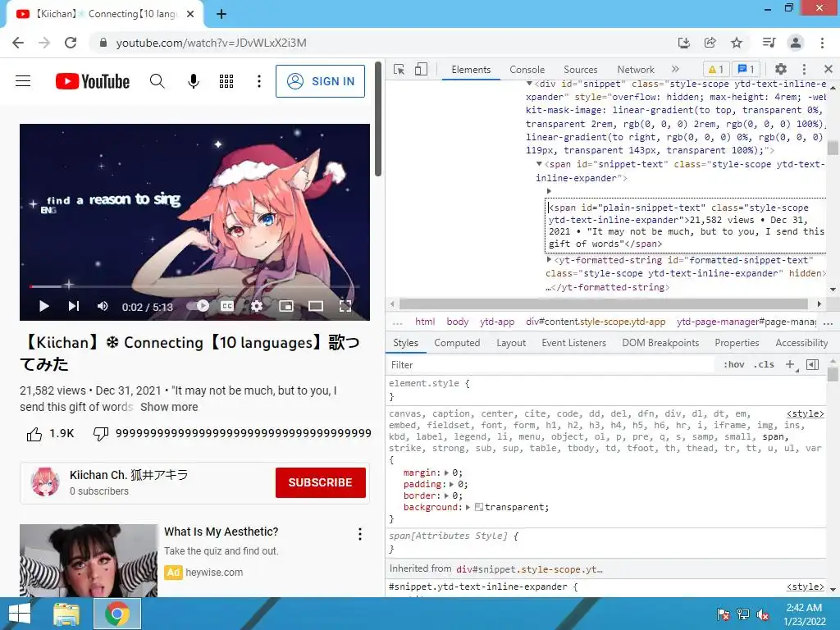840x630 pixels.
Task: Open the Event Listeners tab
Action: [x=573, y=343]
